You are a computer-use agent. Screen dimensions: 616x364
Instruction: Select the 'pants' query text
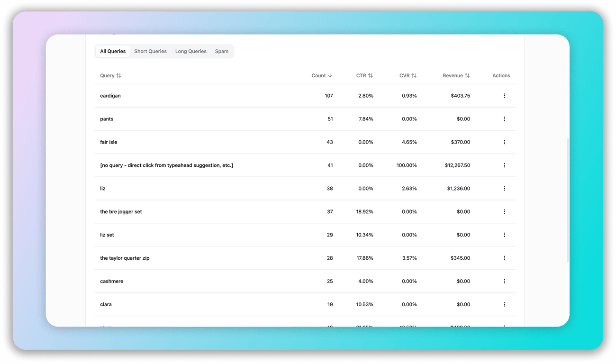coord(107,119)
